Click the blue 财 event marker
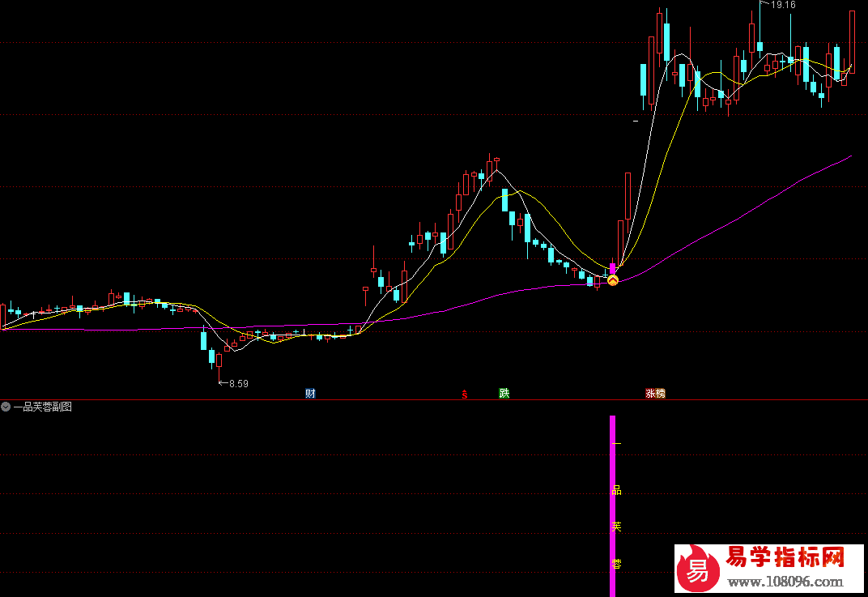 pyautogui.click(x=310, y=394)
